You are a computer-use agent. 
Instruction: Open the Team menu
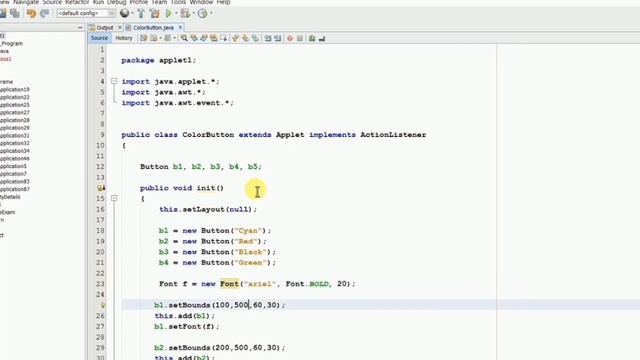pyautogui.click(x=159, y=2)
